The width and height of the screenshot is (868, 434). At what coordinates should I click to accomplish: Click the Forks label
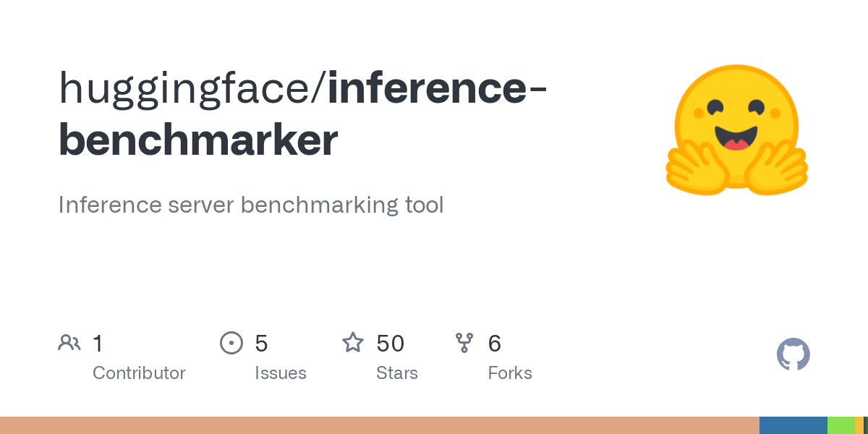[x=510, y=373]
